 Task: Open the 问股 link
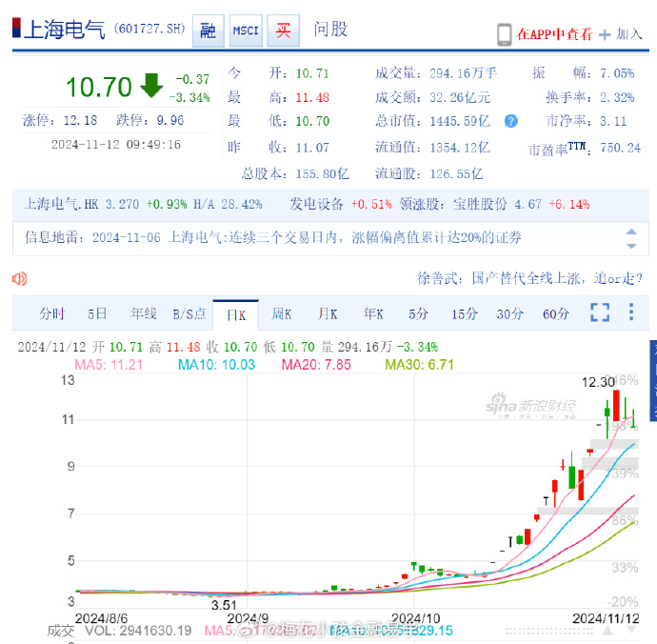click(330, 30)
